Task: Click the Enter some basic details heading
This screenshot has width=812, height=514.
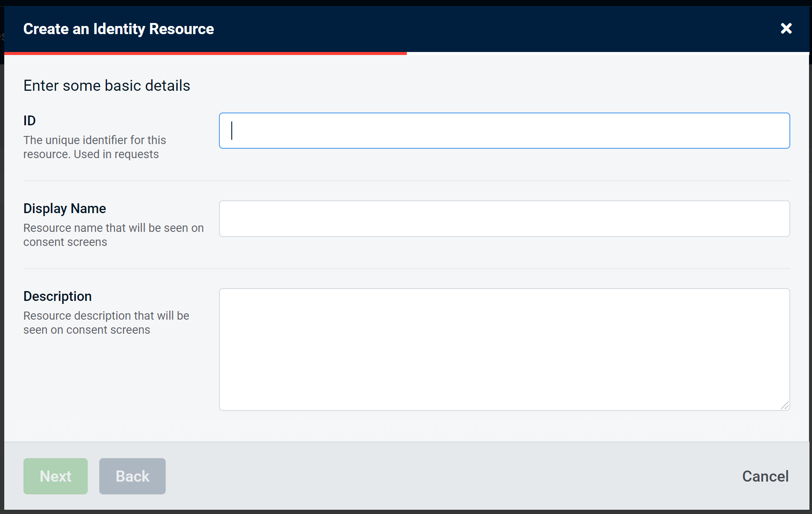Action: [107, 85]
